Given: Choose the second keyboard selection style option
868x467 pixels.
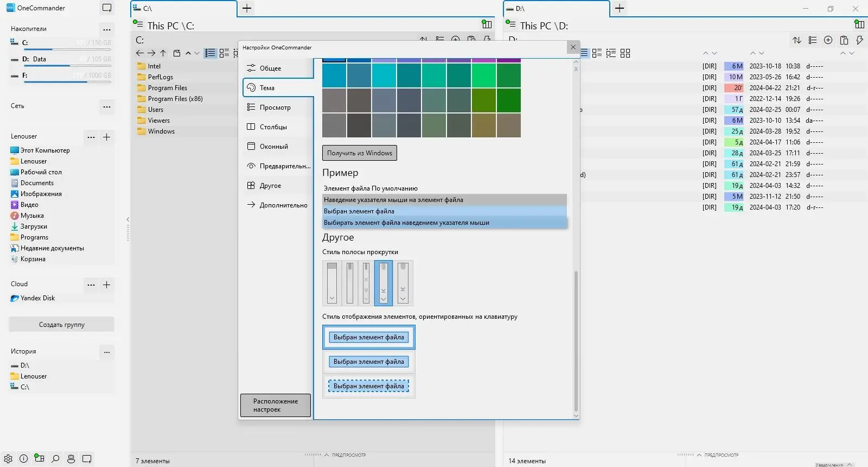Looking at the screenshot, I should [x=368, y=362].
